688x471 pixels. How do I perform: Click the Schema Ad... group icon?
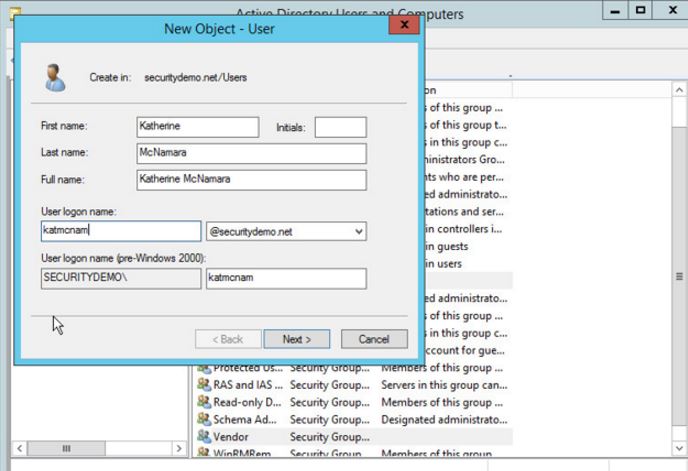pyautogui.click(x=204, y=419)
